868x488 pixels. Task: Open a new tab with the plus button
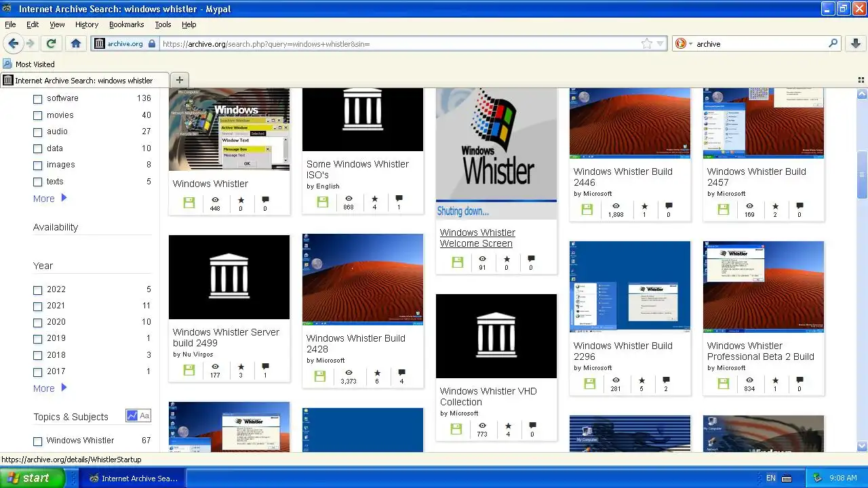[x=180, y=80]
